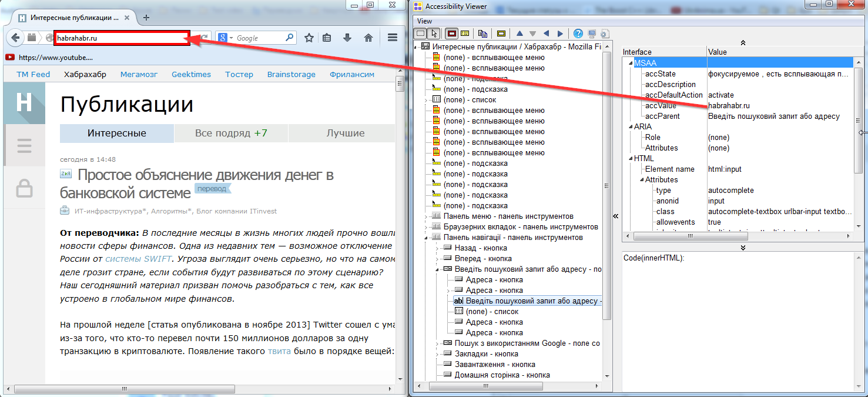Open the Geektimes link
Viewport: 868px width, 397px height.
pos(191,74)
